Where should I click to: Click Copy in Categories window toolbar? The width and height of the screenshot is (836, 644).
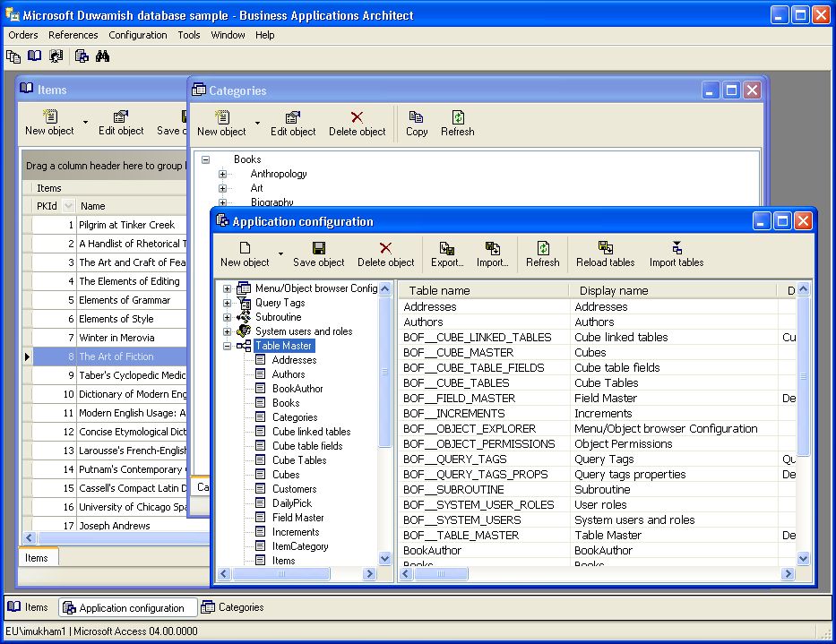(417, 124)
